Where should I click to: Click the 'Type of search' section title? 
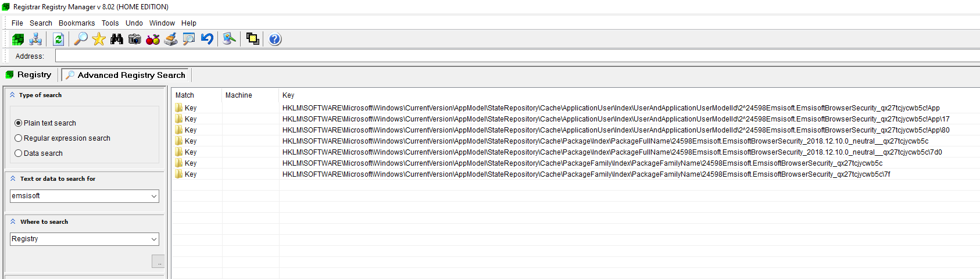point(40,95)
